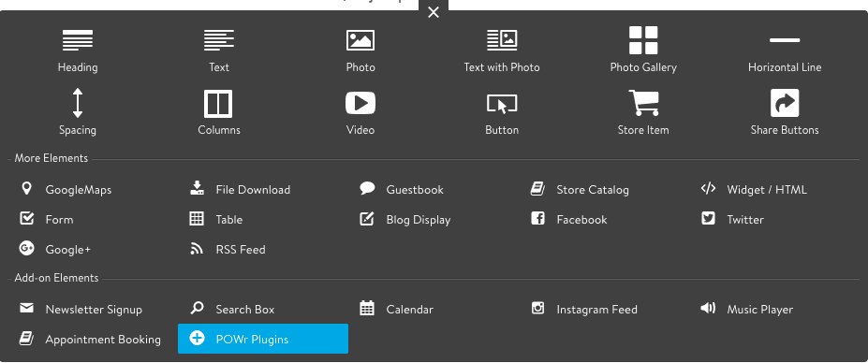
Task: Insert a Store Item element
Action: [x=643, y=113]
